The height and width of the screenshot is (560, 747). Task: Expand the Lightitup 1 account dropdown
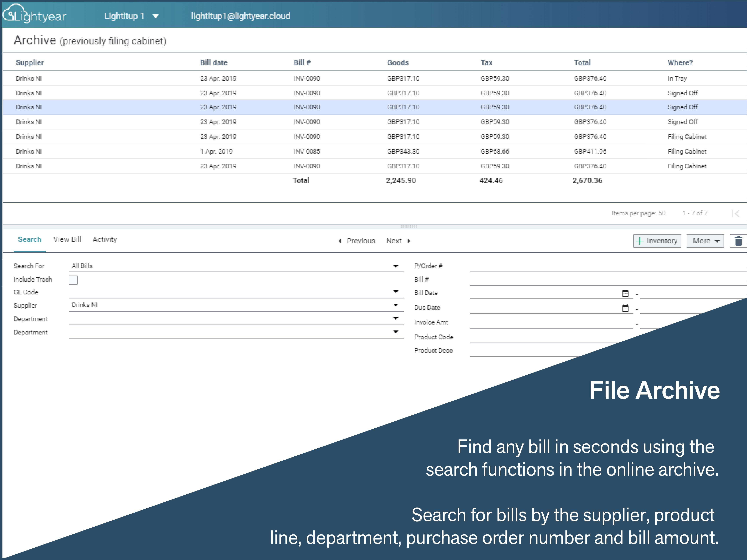(156, 16)
